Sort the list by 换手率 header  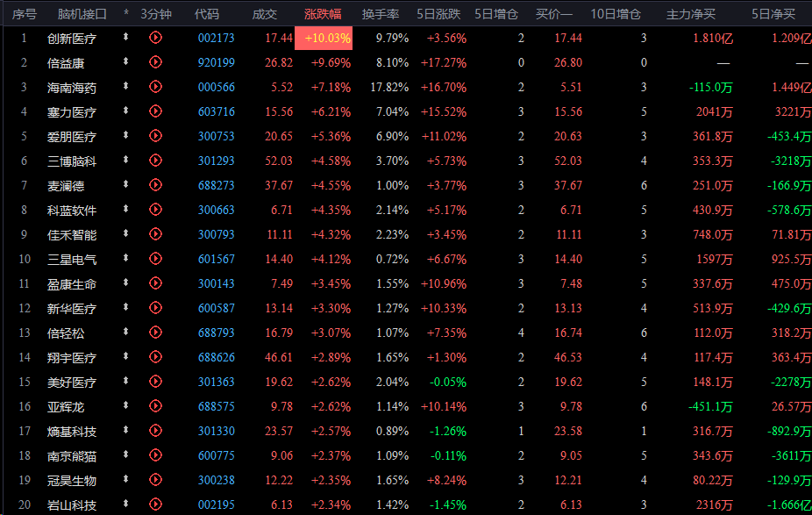(x=381, y=14)
